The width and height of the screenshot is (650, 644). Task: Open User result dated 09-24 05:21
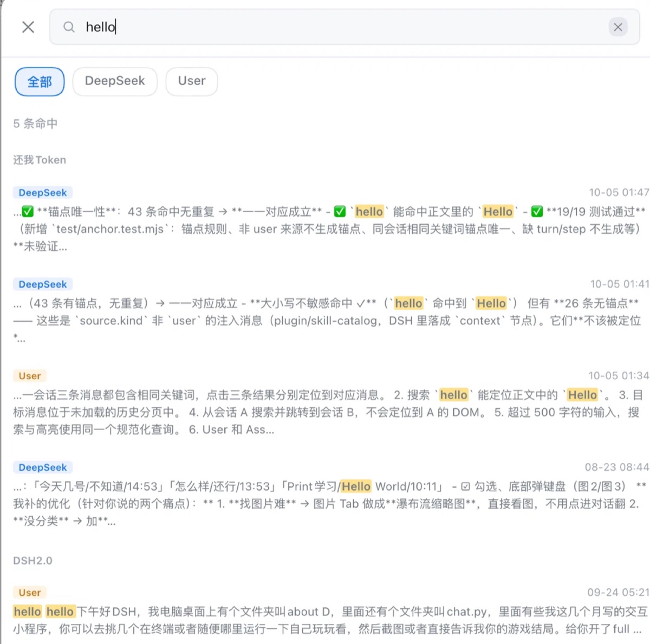click(331, 611)
